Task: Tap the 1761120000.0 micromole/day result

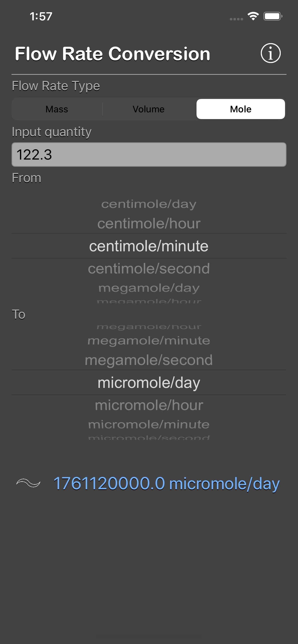Action: [166, 483]
